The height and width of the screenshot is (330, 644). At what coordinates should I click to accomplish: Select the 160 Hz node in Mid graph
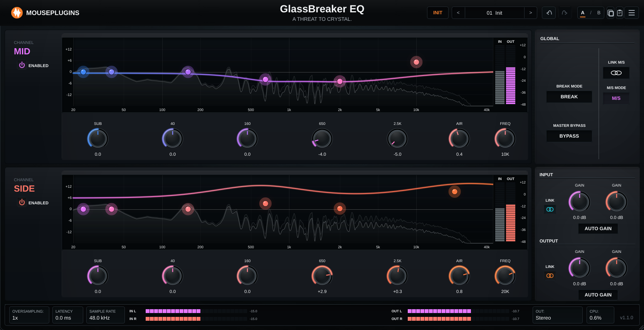click(x=188, y=72)
